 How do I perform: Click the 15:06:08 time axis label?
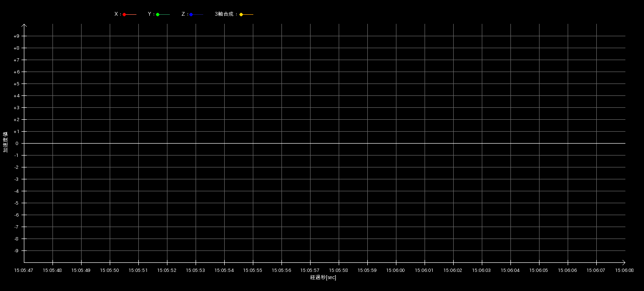(624, 270)
